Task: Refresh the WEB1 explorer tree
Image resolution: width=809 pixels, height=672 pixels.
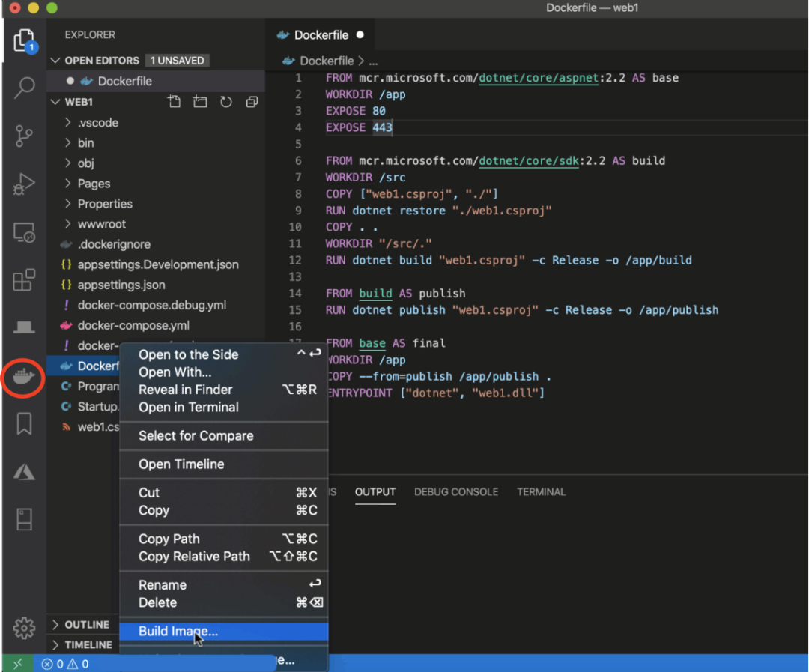Action: [226, 102]
